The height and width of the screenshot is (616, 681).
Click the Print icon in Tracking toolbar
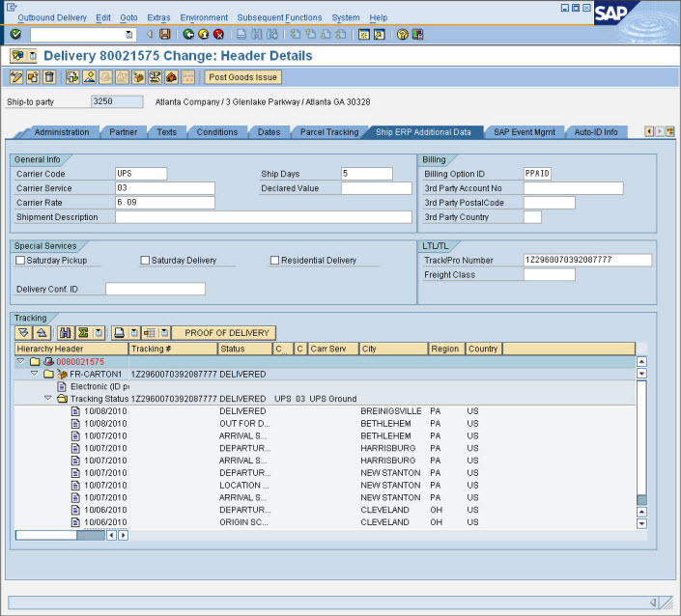point(119,332)
